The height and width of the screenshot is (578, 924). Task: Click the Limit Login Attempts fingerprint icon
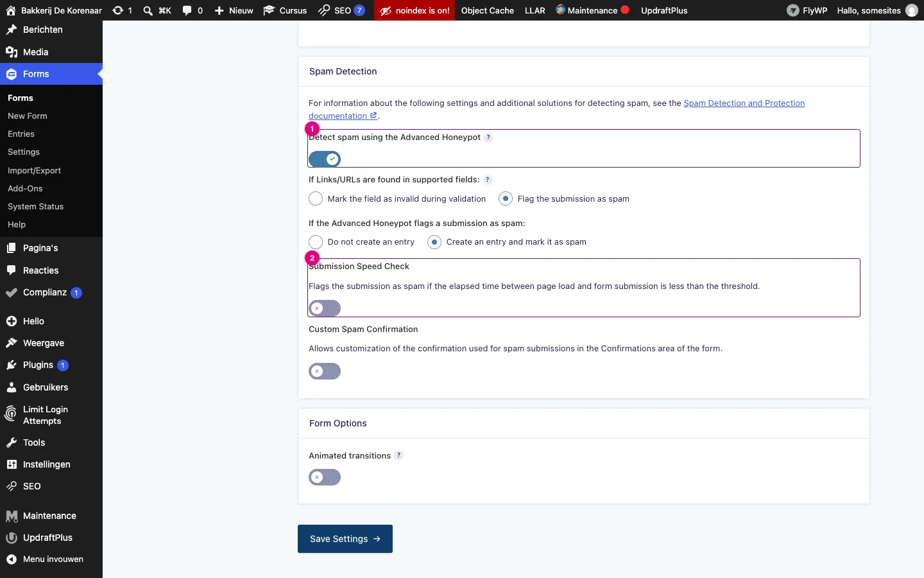click(11, 414)
